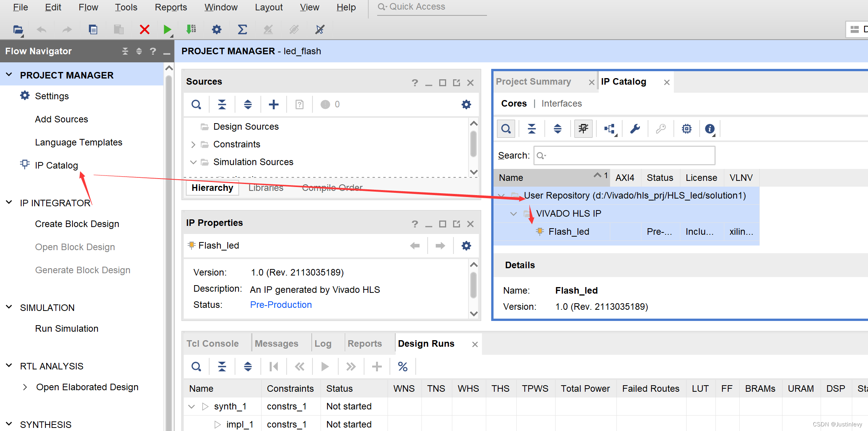868x431 pixels.
Task: Collapse the VIVADO HLS IP tree node
Action: (x=513, y=214)
